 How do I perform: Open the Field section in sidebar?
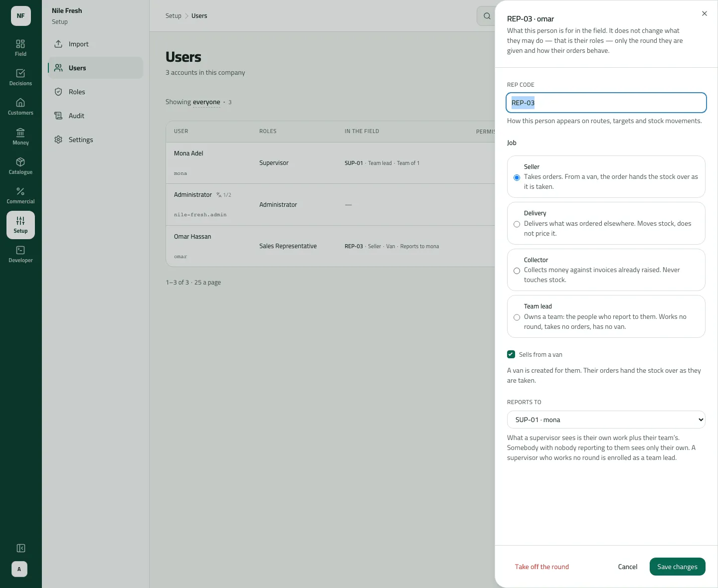[x=20, y=48]
